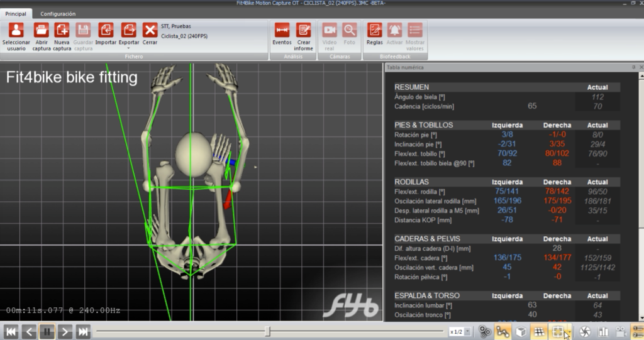Toggle the 3D cube model view

(x=521, y=331)
